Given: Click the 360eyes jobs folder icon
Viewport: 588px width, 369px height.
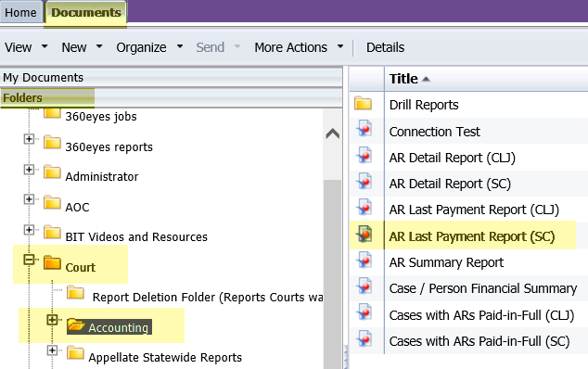Looking at the screenshot, I should 52,113.
